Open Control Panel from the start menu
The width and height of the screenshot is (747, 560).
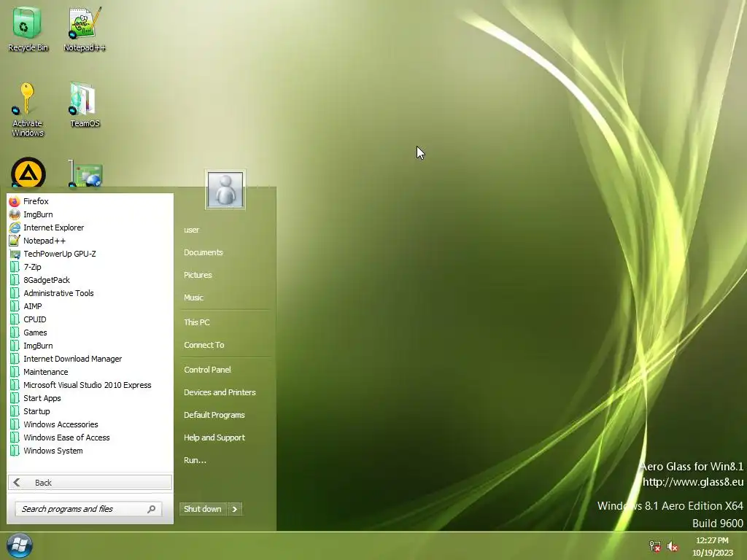[x=207, y=370]
